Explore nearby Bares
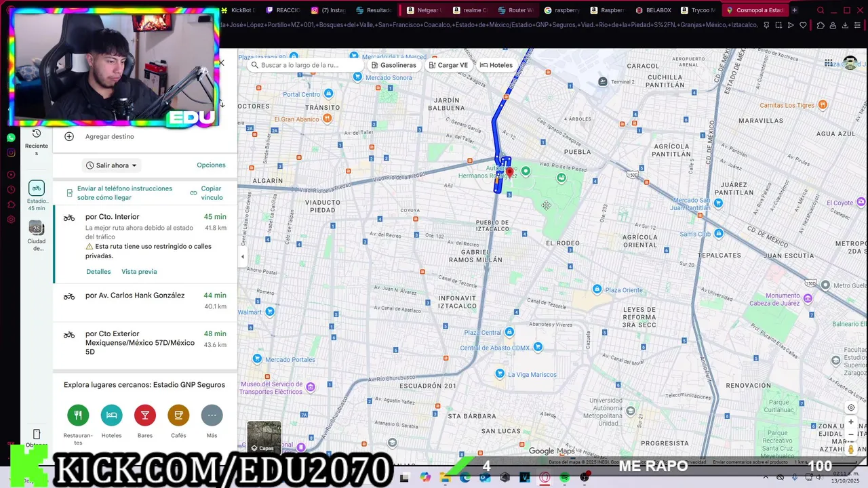This screenshot has height=488, width=868. pyautogui.click(x=144, y=415)
